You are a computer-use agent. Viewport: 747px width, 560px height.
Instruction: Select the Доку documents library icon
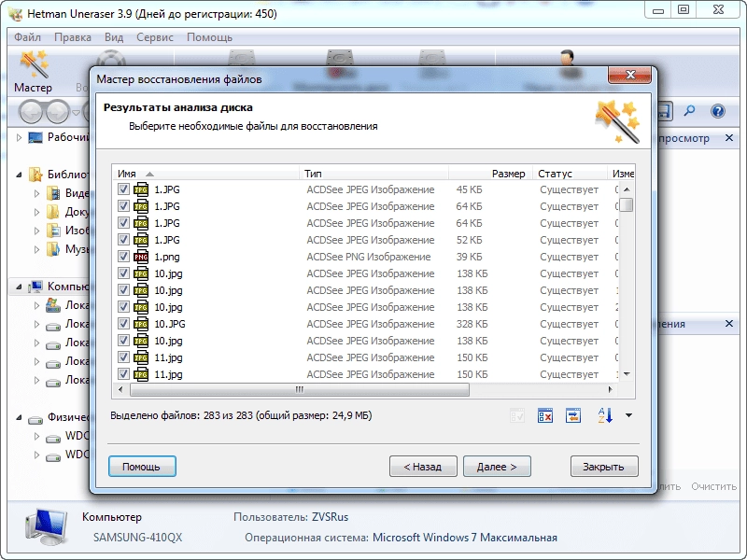click(x=53, y=212)
